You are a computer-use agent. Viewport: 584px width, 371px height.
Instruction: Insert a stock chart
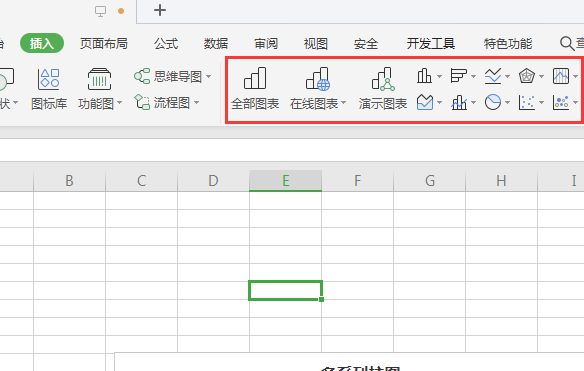click(561, 76)
